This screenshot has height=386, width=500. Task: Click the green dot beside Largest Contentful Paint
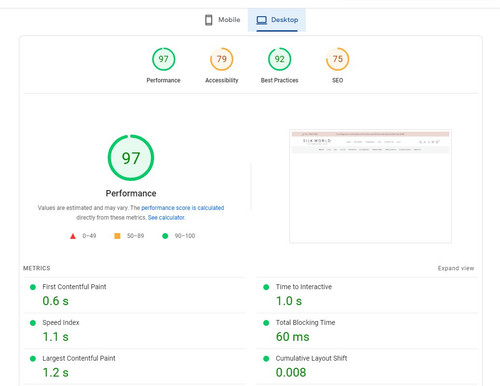click(x=33, y=359)
